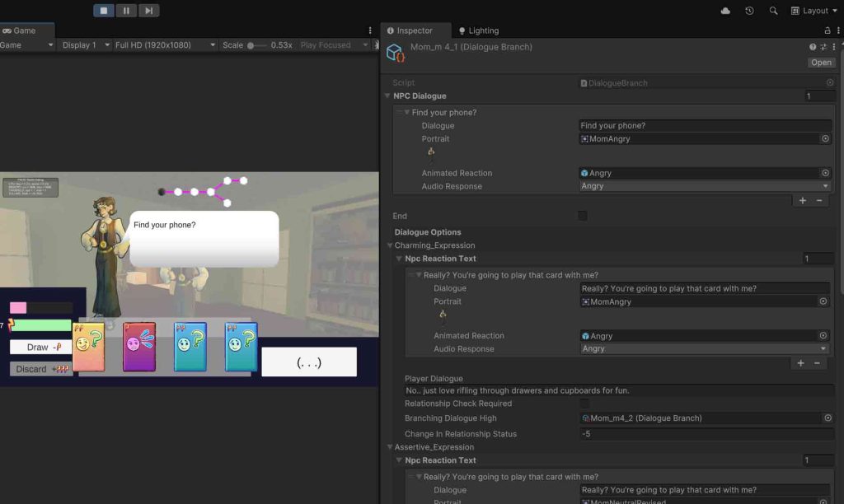Step one frame forward

pos(148,10)
